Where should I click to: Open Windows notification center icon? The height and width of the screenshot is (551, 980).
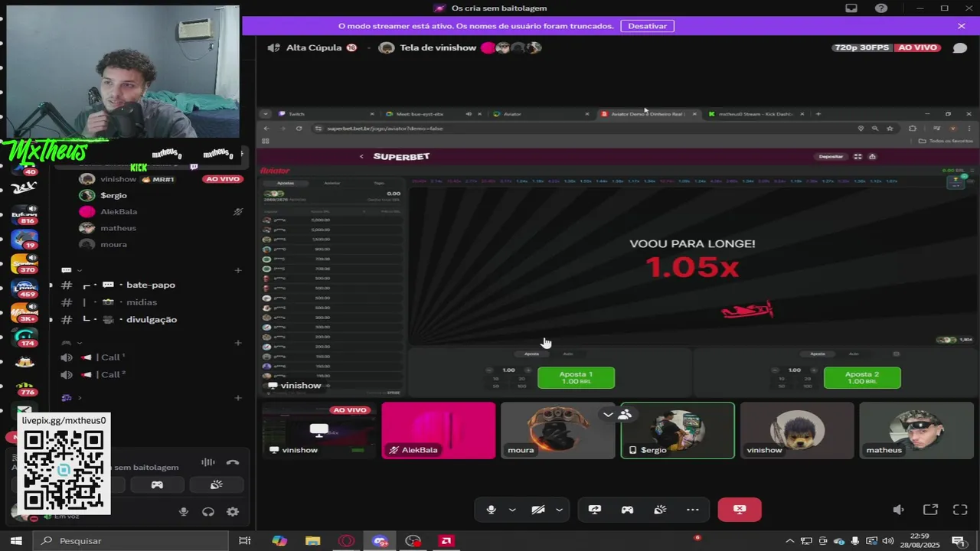(x=957, y=541)
